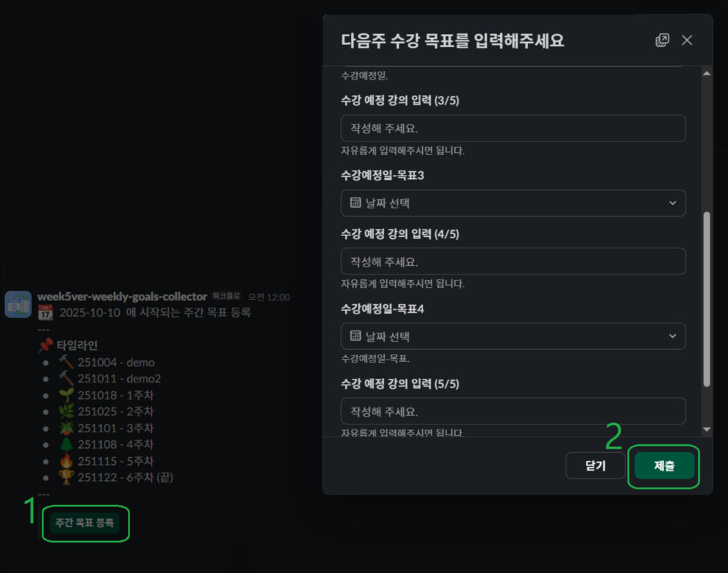Click the modal's vertical scrollbar thumb

click(x=706, y=299)
